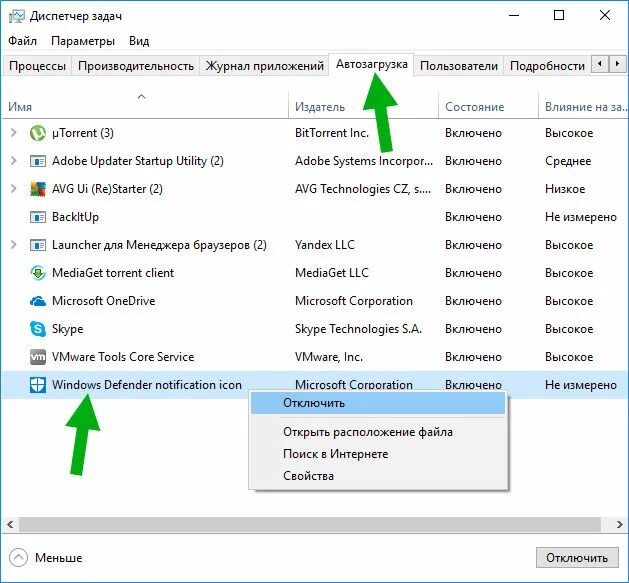Click Высокое impact in the Skype row
The height and width of the screenshot is (583, 629).
569,329
